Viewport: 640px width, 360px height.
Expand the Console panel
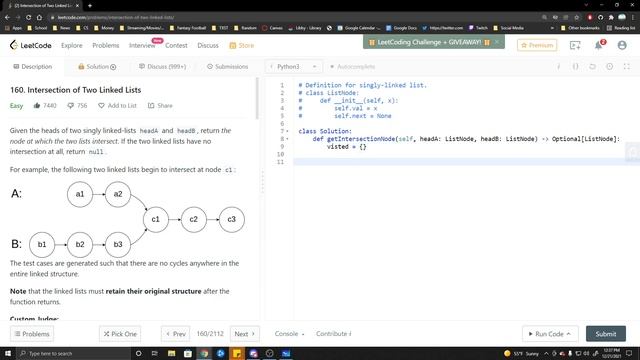point(289,334)
